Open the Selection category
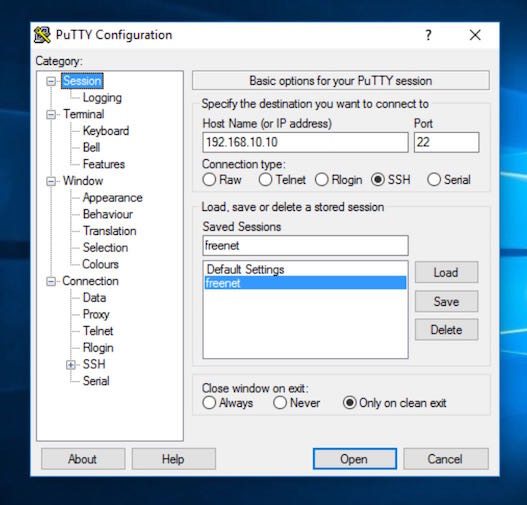The image size is (527, 505). tap(105, 248)
